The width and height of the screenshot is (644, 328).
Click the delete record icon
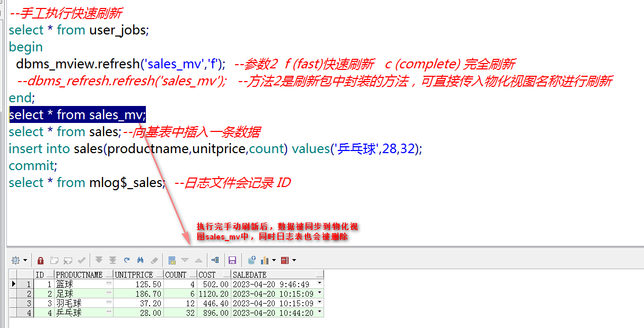68,260
